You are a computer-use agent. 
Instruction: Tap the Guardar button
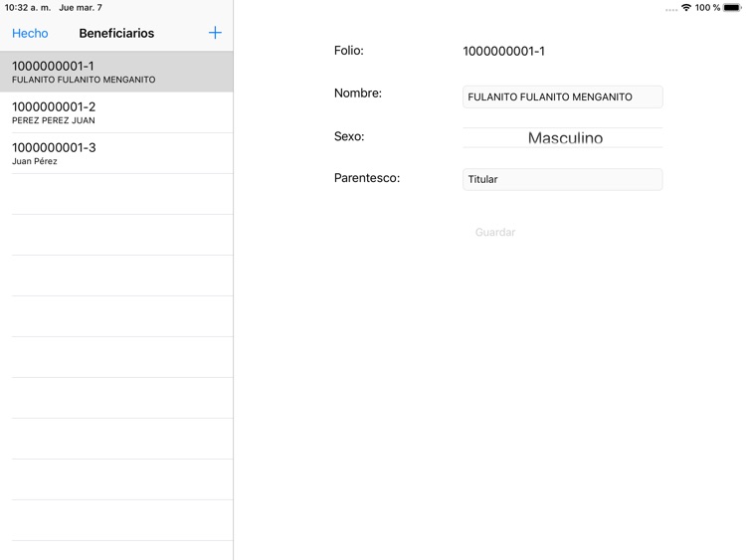495,232
